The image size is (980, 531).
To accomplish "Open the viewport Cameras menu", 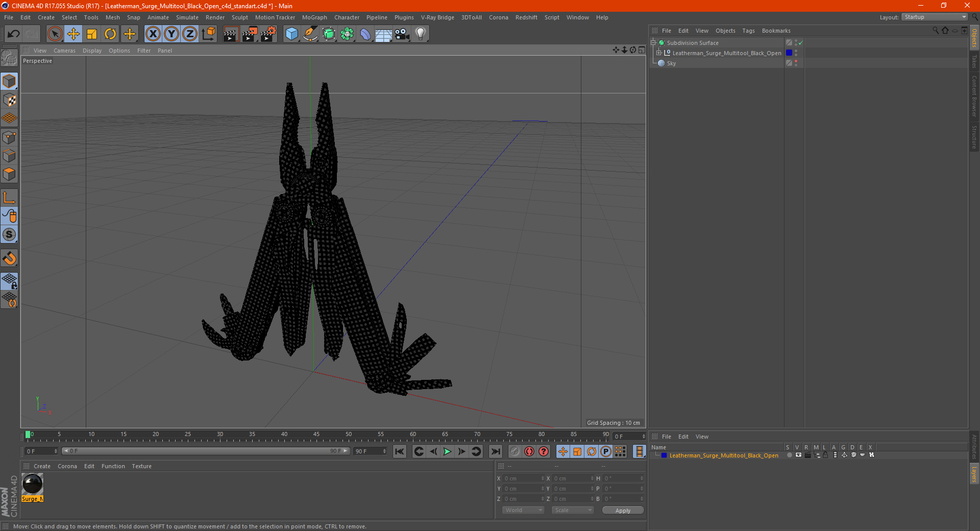I will (64, 51).
